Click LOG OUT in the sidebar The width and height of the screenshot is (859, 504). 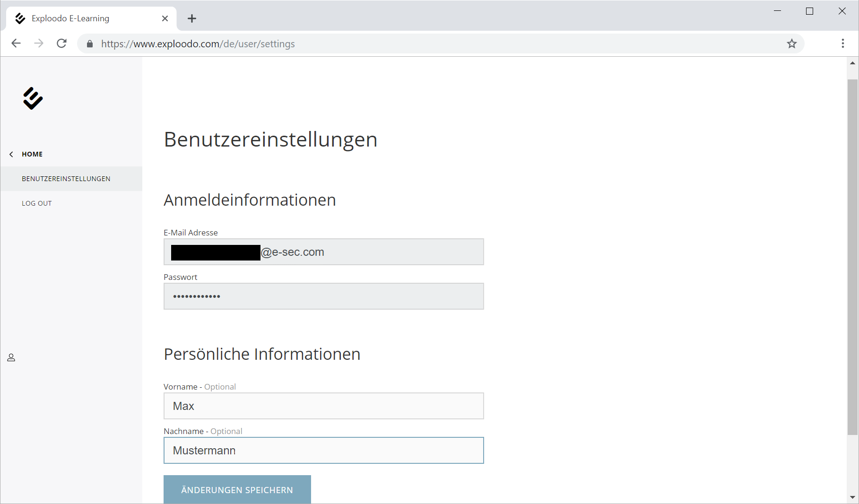(x=37, y=203)
